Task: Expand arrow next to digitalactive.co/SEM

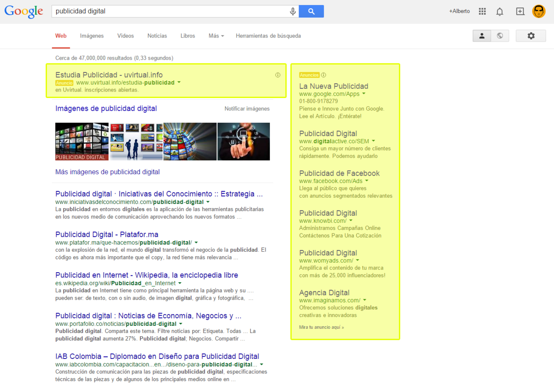Action: pos(374,141)
